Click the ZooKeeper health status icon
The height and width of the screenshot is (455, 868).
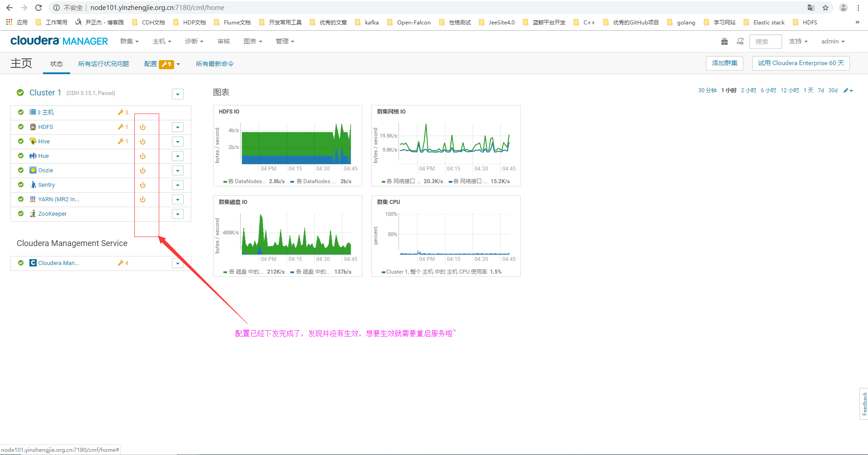coord(21,213)
